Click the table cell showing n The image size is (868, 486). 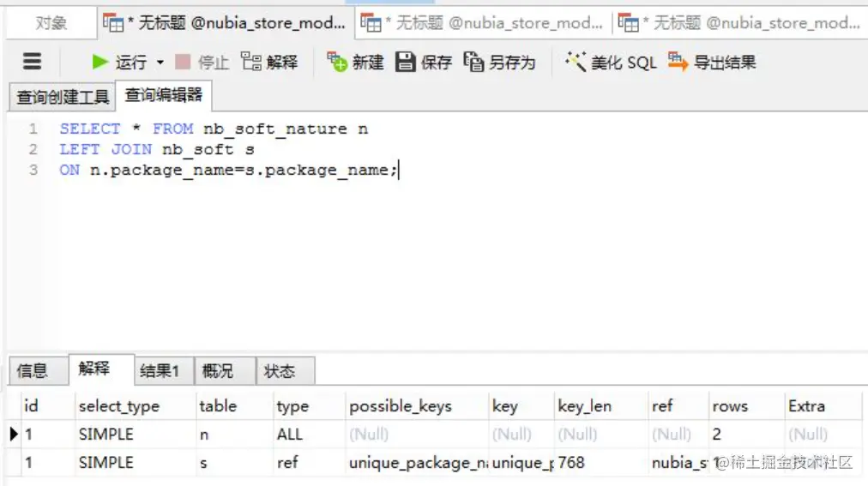point(234,435)
